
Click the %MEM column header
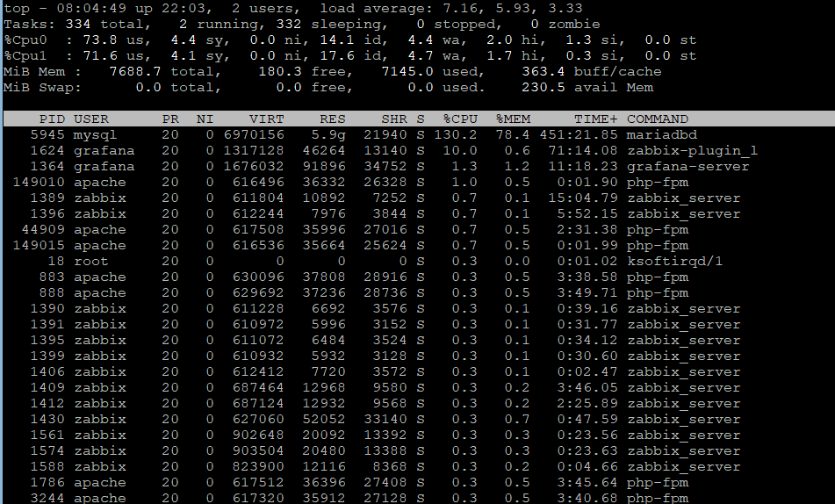513,119
